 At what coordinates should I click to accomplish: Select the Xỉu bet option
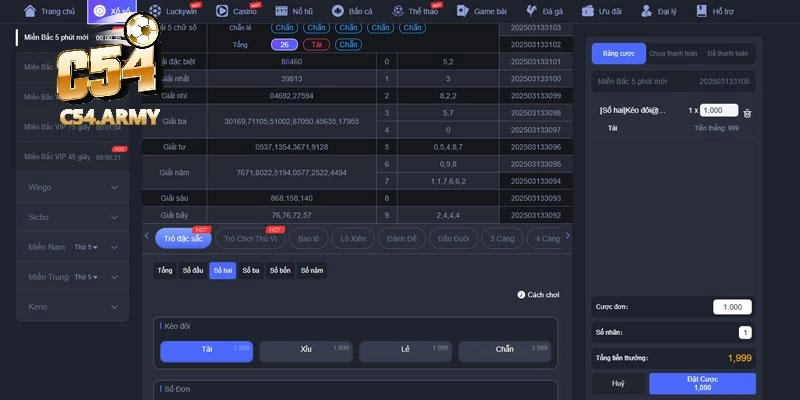[305, 351]
